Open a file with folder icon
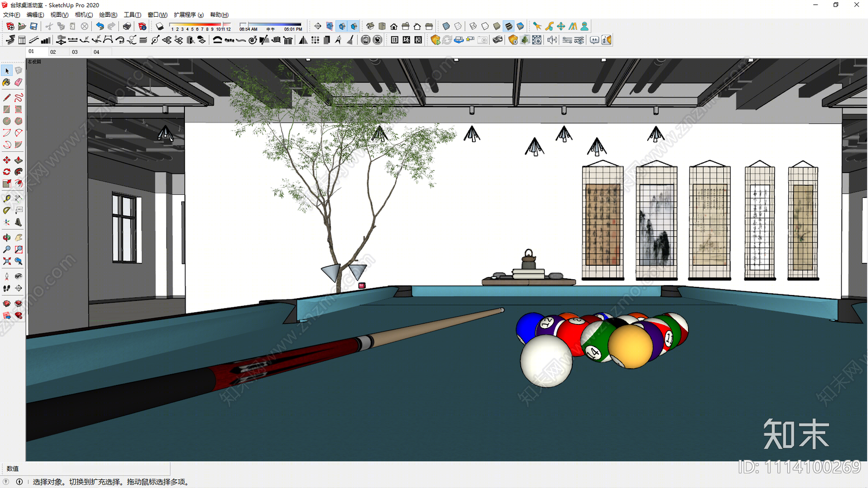 pos(22,26)
